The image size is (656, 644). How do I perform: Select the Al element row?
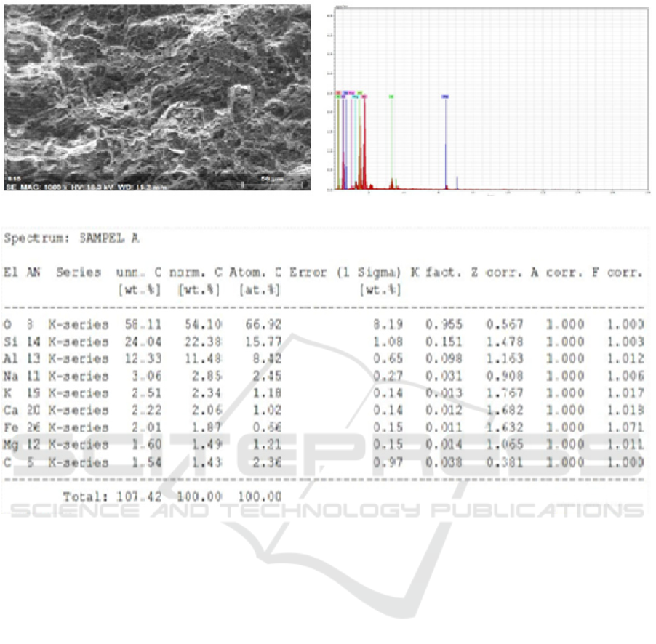(x=324, y=358)
